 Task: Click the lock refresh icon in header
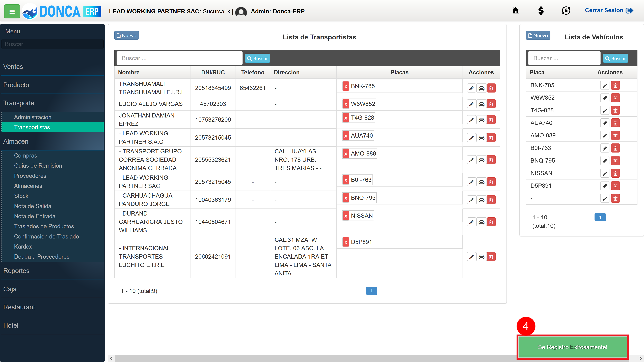566,11
